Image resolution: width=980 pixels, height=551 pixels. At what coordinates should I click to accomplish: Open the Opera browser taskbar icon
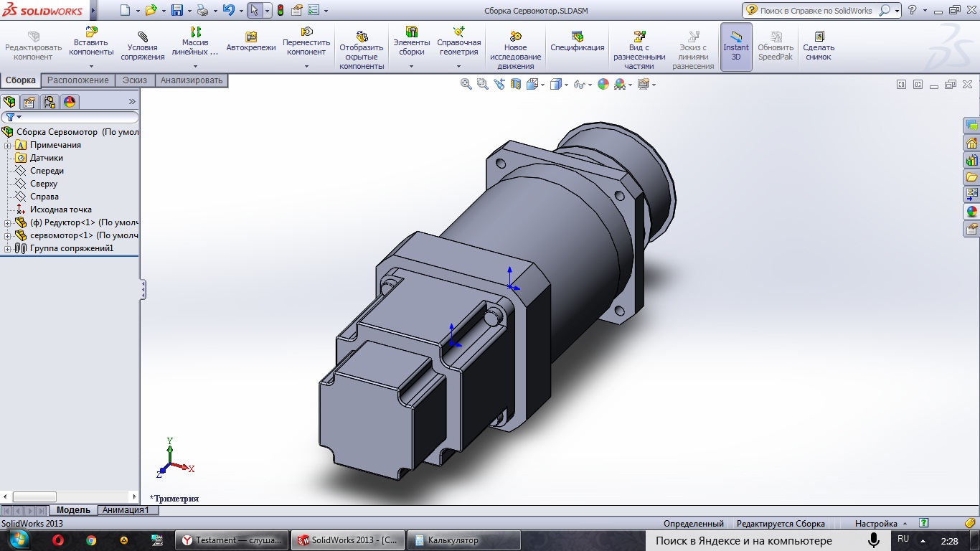click(58, 540)
